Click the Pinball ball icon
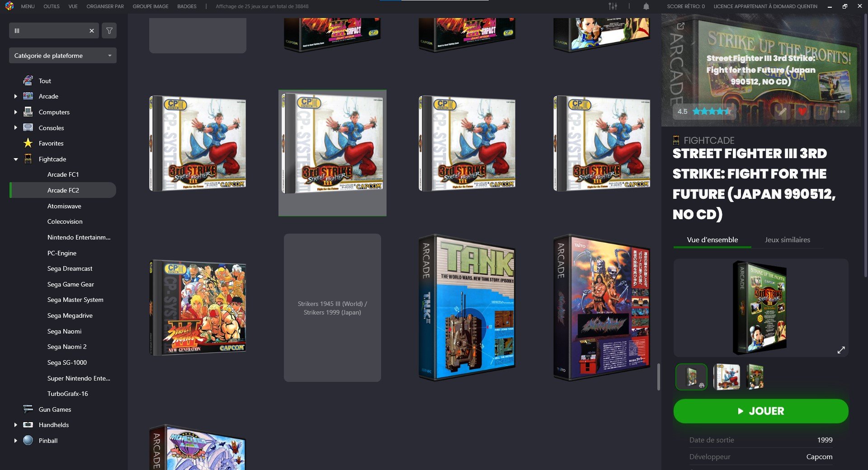The width and height of the screenshot is (868, 470). pos(28,440)
